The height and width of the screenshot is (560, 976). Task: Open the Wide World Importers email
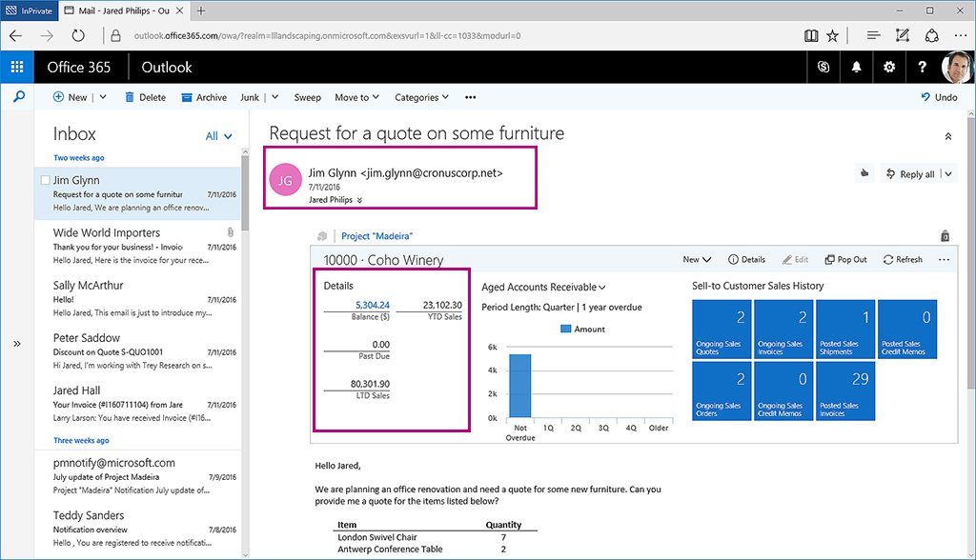pyautogui.click(x=137, y=246)
